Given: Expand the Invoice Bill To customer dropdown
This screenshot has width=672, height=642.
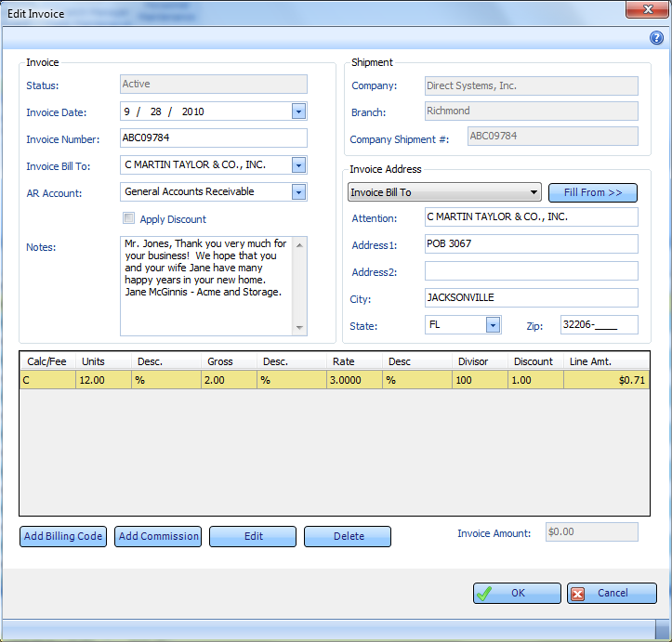Looking at the screenshot, I should click(298, 165).
